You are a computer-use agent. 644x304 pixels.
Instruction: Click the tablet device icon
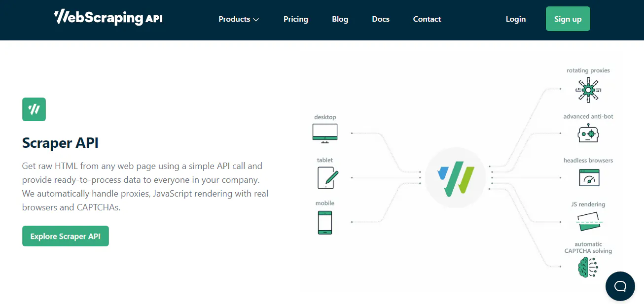click(x=326, y=178)
